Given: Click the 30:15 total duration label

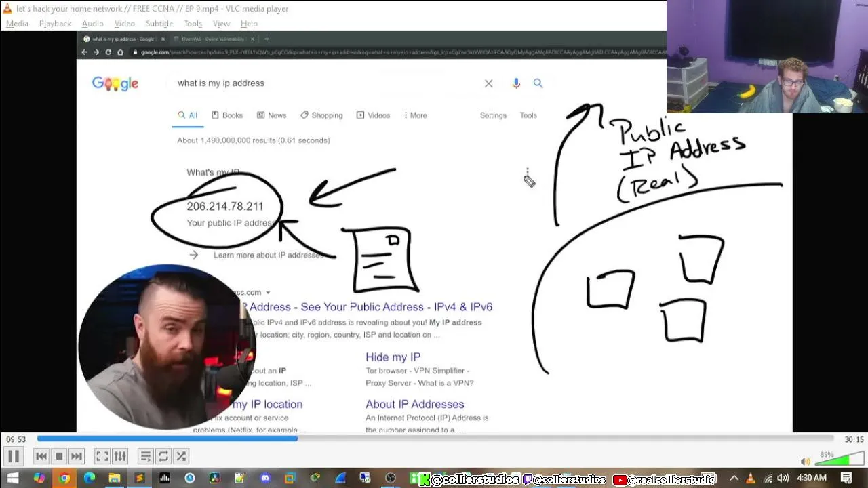Looking at the screenshot, I should click(854, 439).
